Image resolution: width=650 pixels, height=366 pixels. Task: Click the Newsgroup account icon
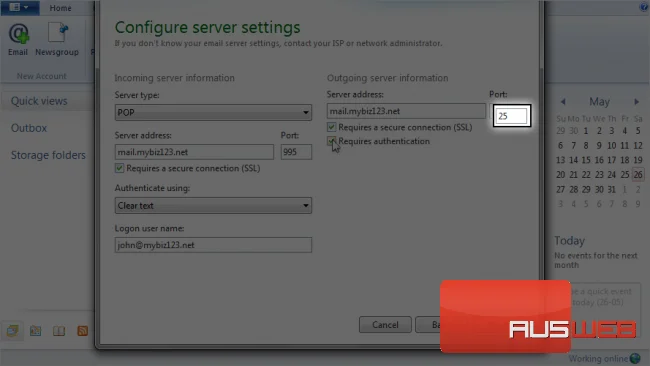point(57,39)
